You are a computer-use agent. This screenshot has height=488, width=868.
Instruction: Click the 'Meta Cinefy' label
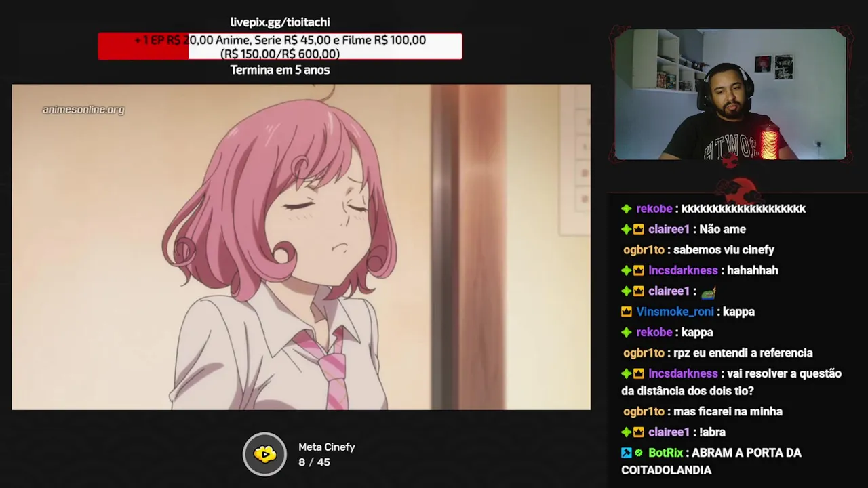click(x=327, y=447)
